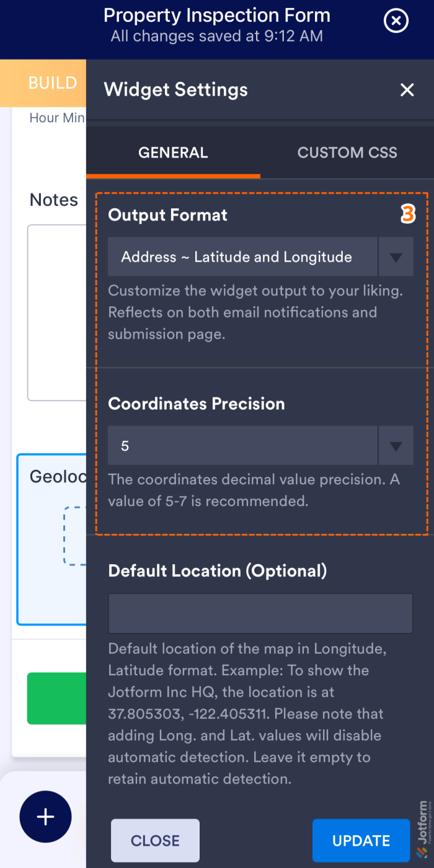
Task: Switch to the CUSTOM CSS tab
Action: (347, 153)
